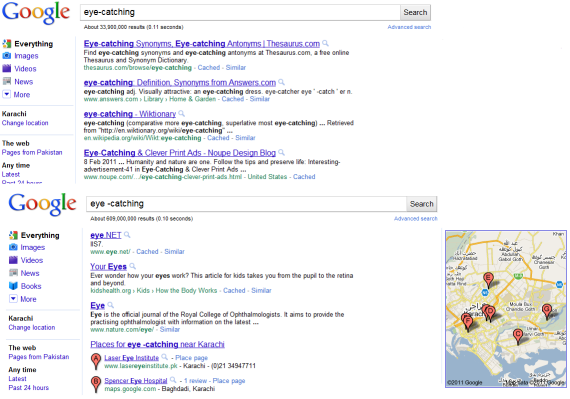Click the magnifier preview icon beside Thesaurus.com result
Screen dimensions: 570x399
(x=326, y=44)
